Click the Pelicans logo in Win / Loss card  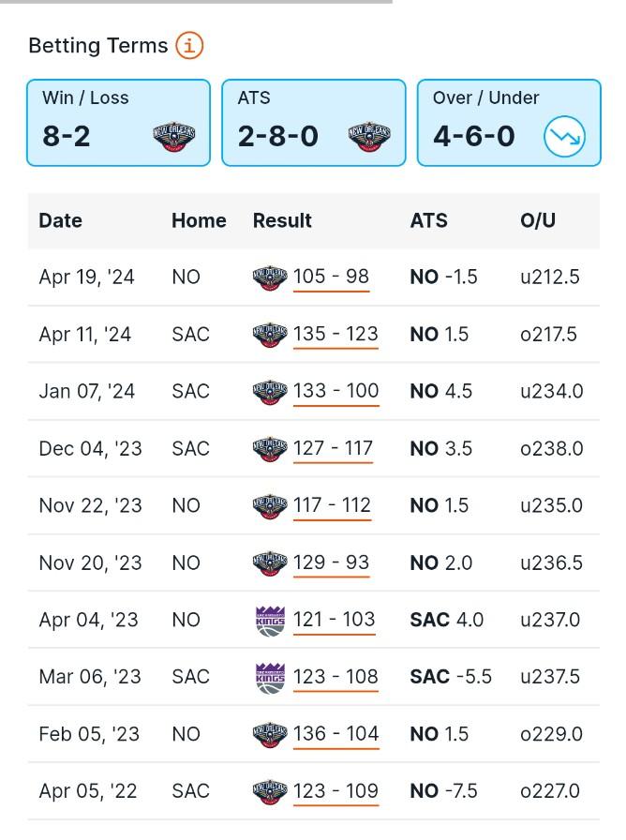(174, 137)
